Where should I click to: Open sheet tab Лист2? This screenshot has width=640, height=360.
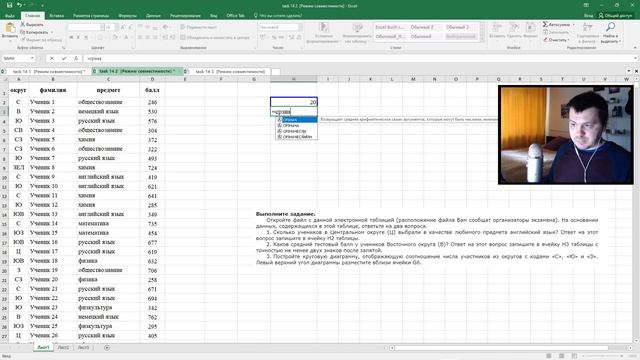pyautogui.click(x=63, y=348)
